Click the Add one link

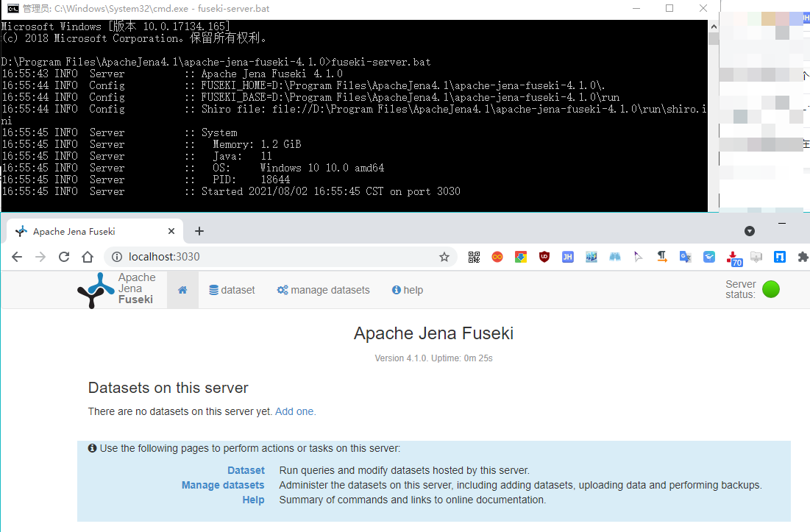pos(294,411)
